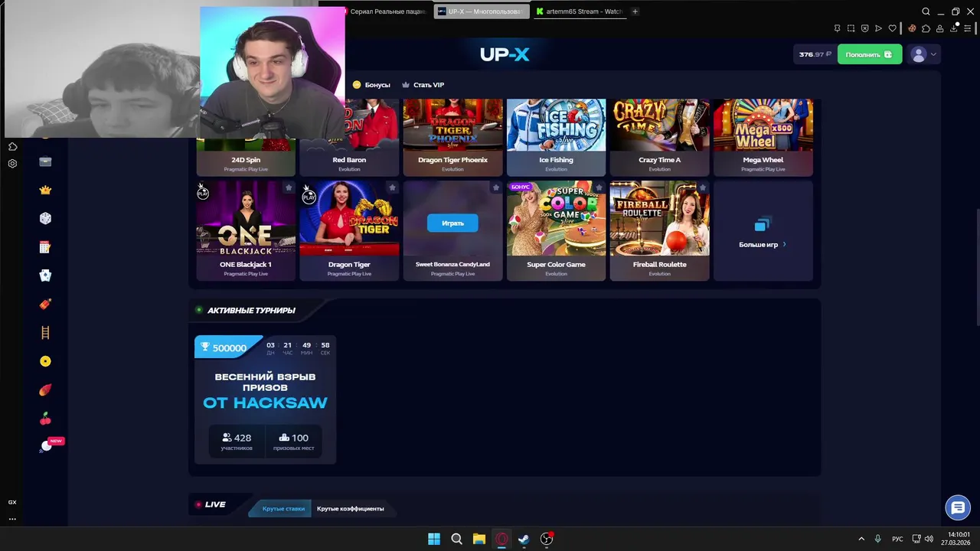
Task: Expand Windows system tray hidden icons
Action: point(861,539)
